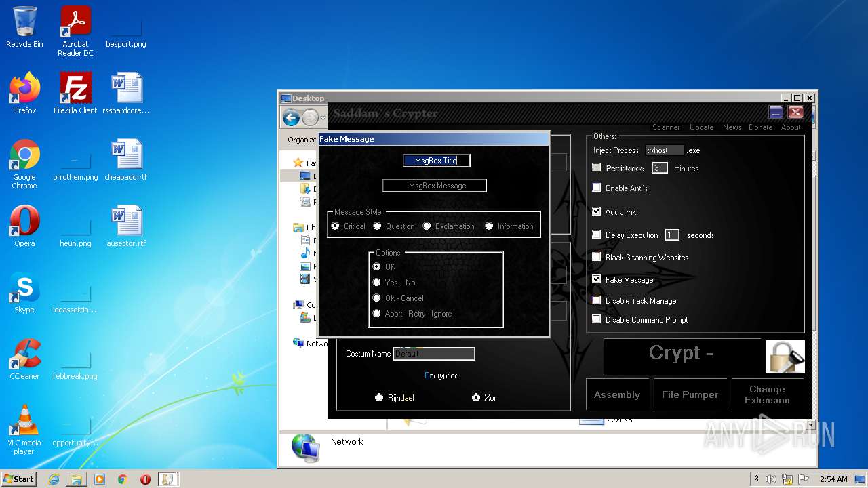Open Acrobat Reader DC desktop shortcut
868x488 pixels.
(x=75, y=30)
